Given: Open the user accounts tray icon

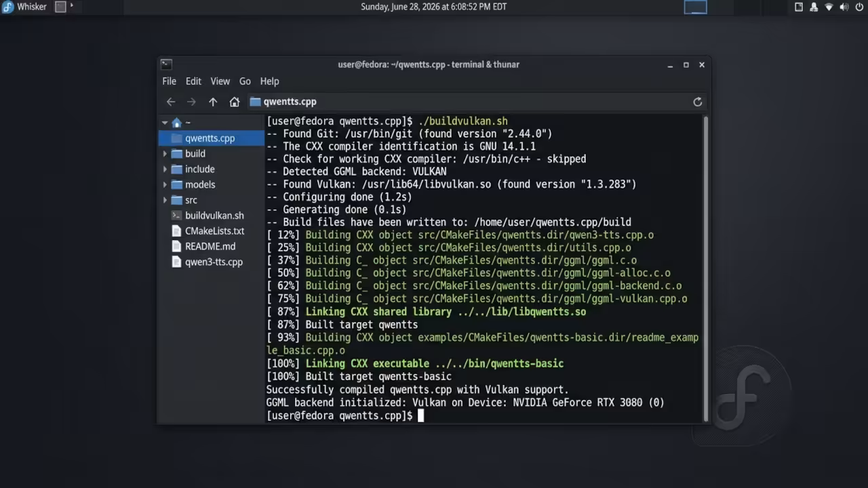Looking at the screenshot, I should point(814,7).
